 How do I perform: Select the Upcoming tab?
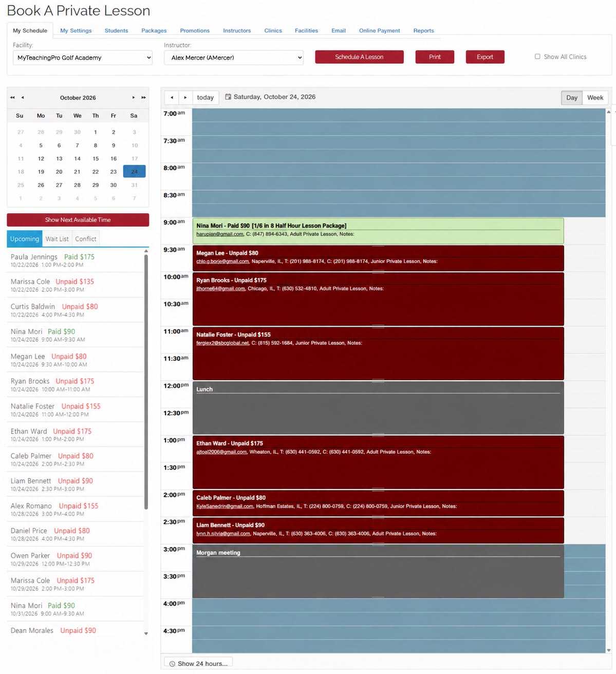[25, 239]
